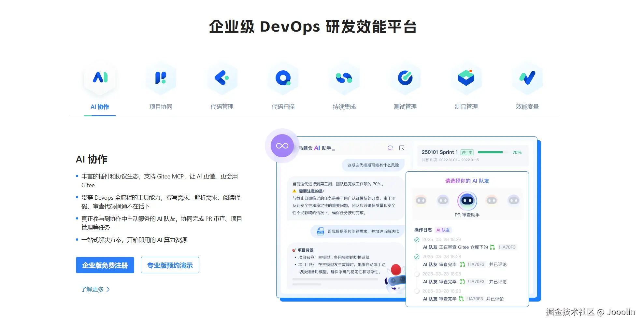Switch to the 项目协同 tab
The height and width of the screenshot is (325, 644).
pos(161,106)
